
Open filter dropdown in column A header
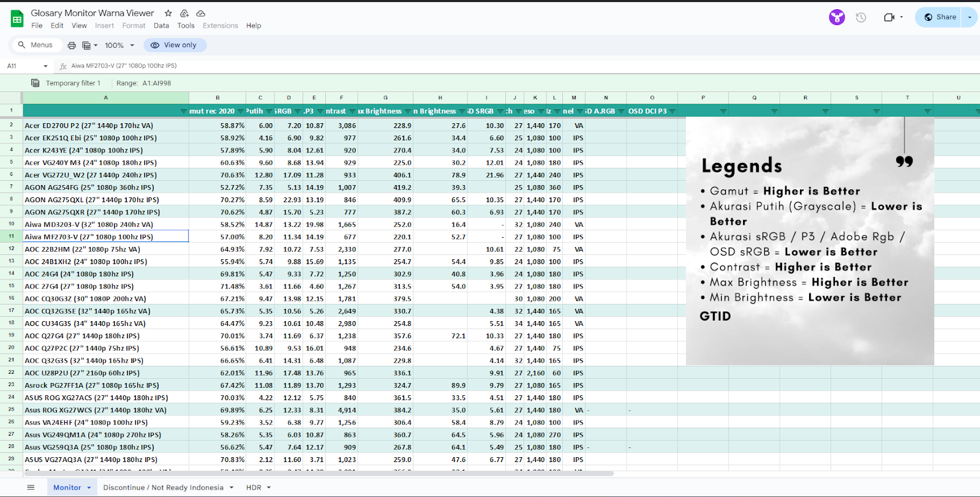(183, 112)
